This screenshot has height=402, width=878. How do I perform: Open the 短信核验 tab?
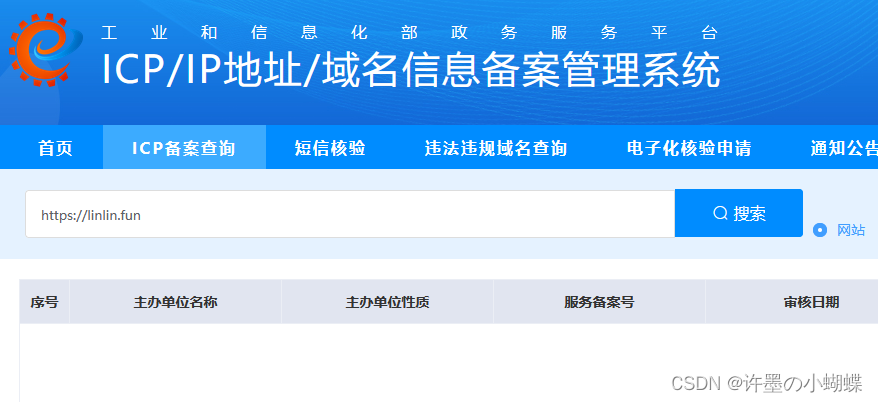[x=330, y=148]
